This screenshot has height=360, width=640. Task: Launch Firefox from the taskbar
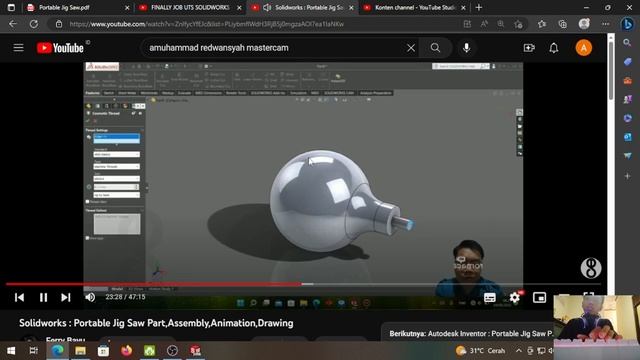point(126,351)
